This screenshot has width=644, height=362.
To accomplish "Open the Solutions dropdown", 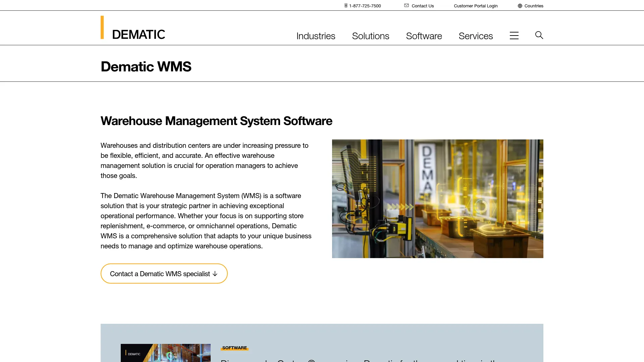I will [370, 36].
